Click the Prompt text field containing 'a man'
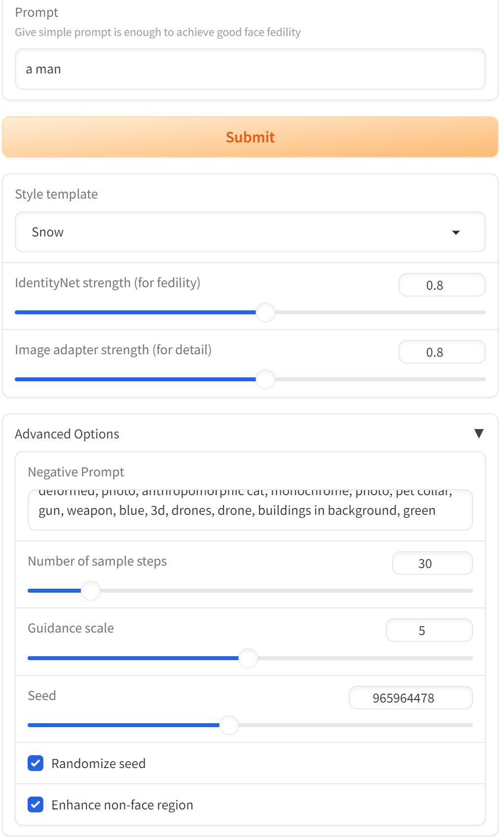Viewport: 504px width, 837px height. [250, 69]
